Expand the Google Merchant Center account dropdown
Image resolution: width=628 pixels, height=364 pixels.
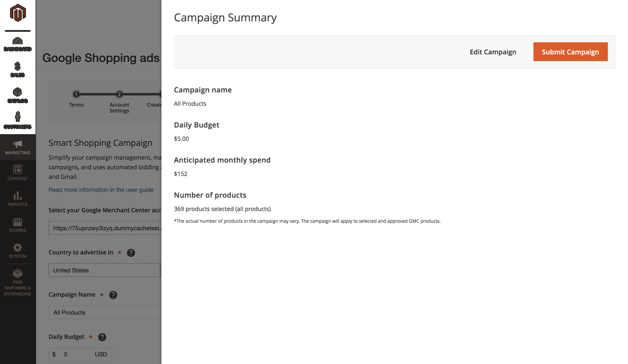tap(105, 228)
